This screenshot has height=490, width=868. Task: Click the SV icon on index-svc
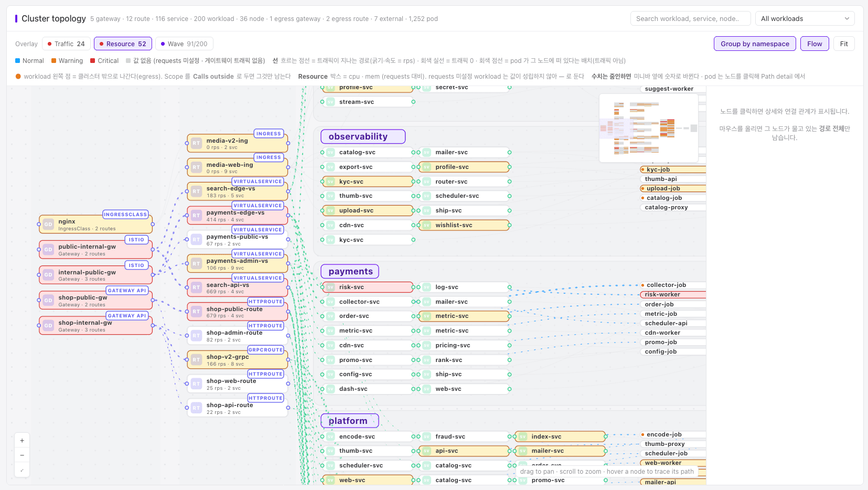(x=523, y=436)
